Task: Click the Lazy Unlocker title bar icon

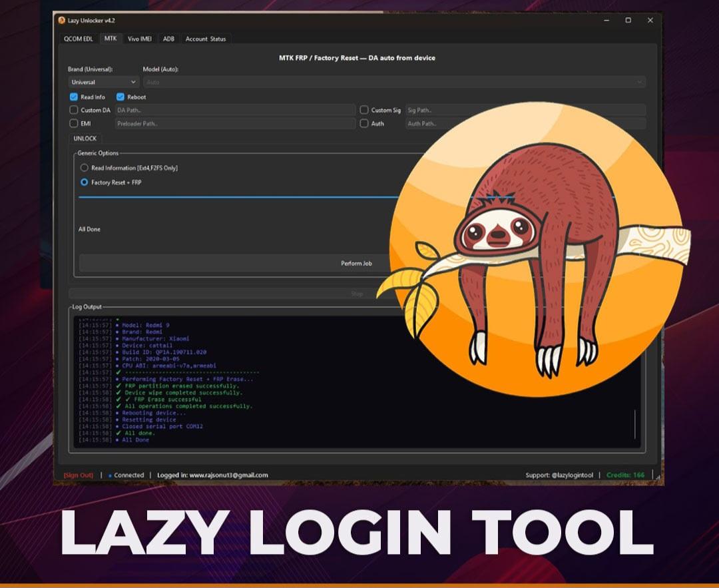Action: 62,20
